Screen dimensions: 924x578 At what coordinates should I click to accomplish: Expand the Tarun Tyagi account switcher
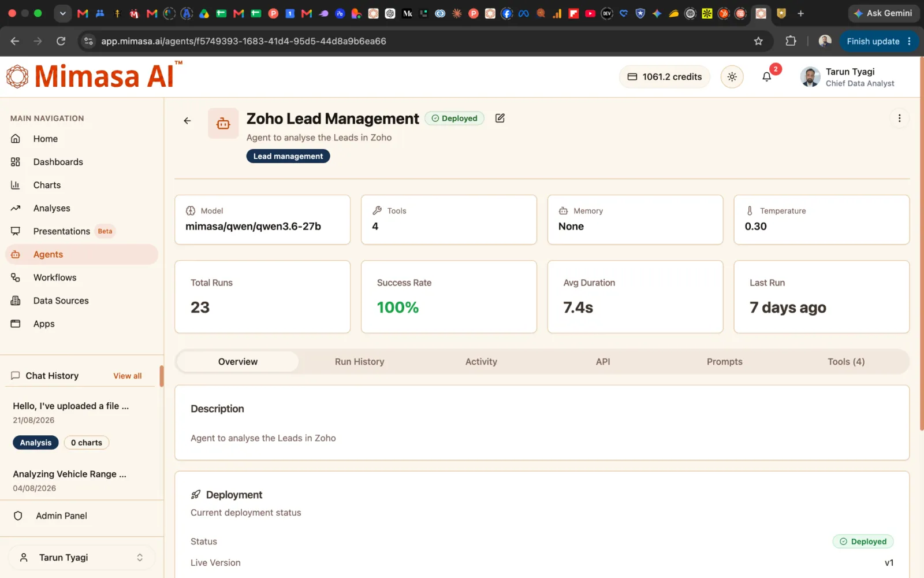point(81,558)
